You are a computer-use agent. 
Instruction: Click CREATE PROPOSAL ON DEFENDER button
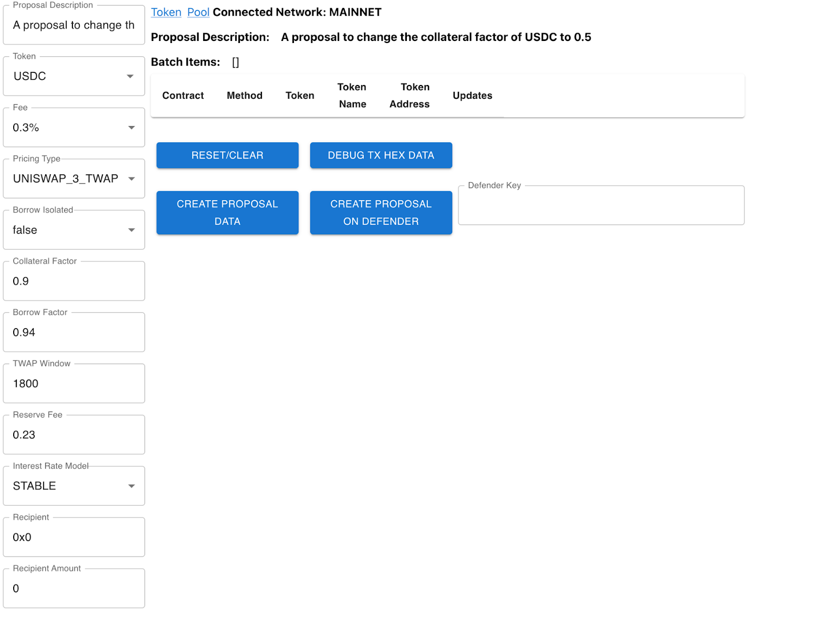[x=381, y=213]
